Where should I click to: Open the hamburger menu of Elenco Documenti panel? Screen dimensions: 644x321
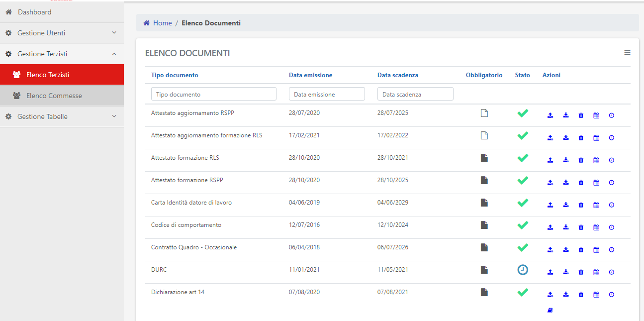point(627,53)
